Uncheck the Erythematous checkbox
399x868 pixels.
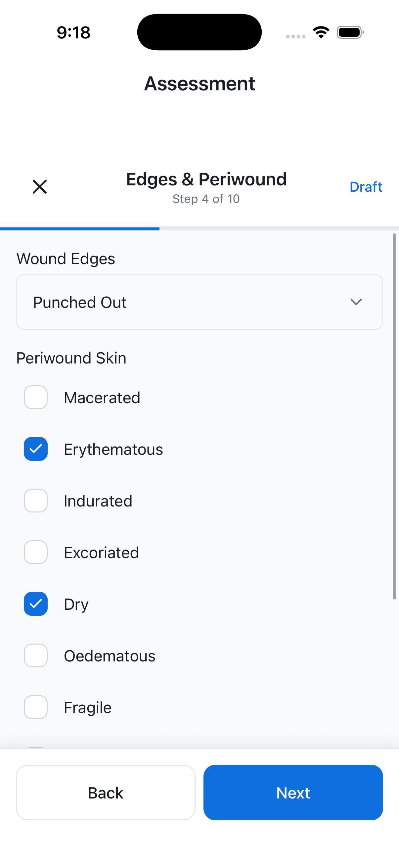pos(36,449)
